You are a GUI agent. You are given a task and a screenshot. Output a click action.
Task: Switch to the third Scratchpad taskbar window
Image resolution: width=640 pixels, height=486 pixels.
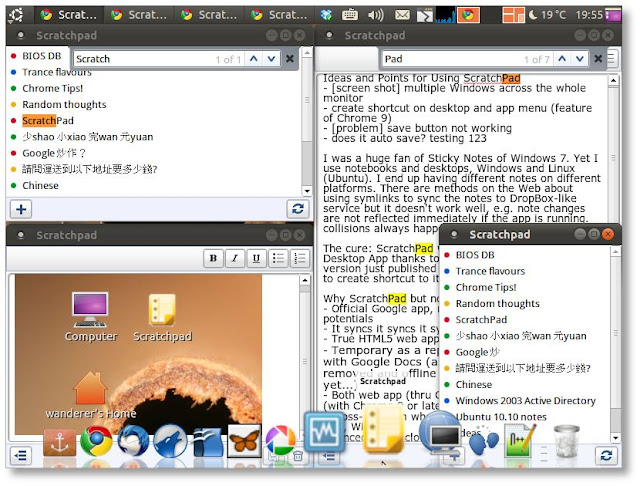tap(209, 15)
